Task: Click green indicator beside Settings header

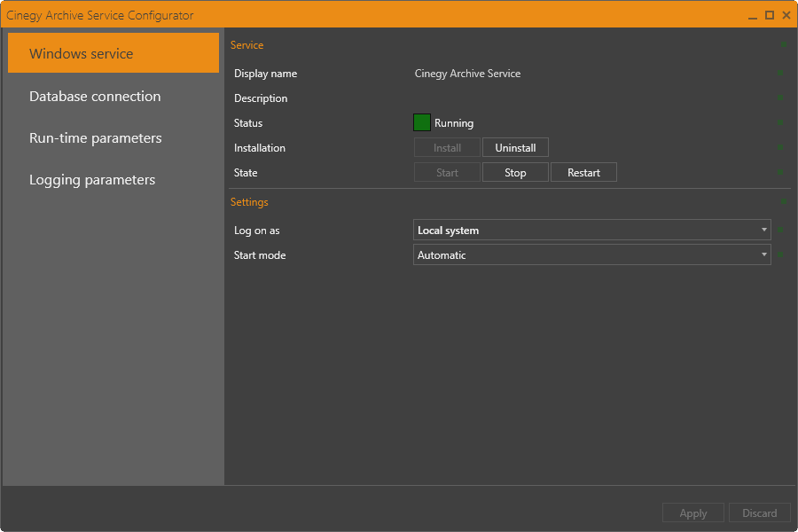Action: point(784,202)
